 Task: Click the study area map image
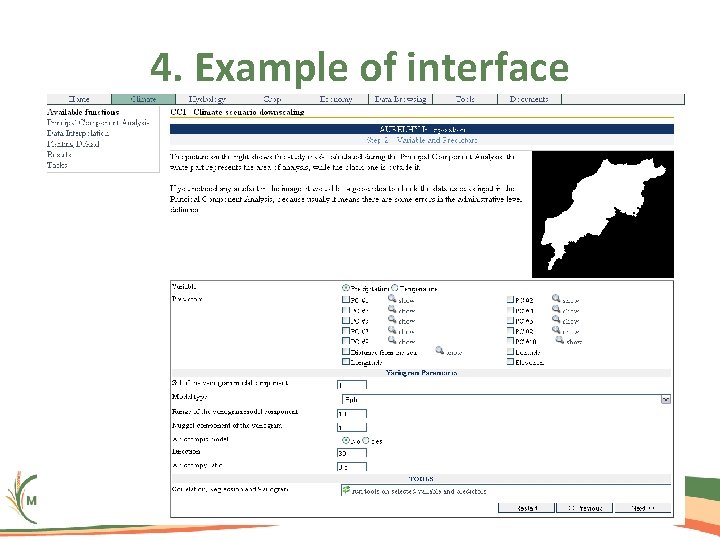(602, 214)
